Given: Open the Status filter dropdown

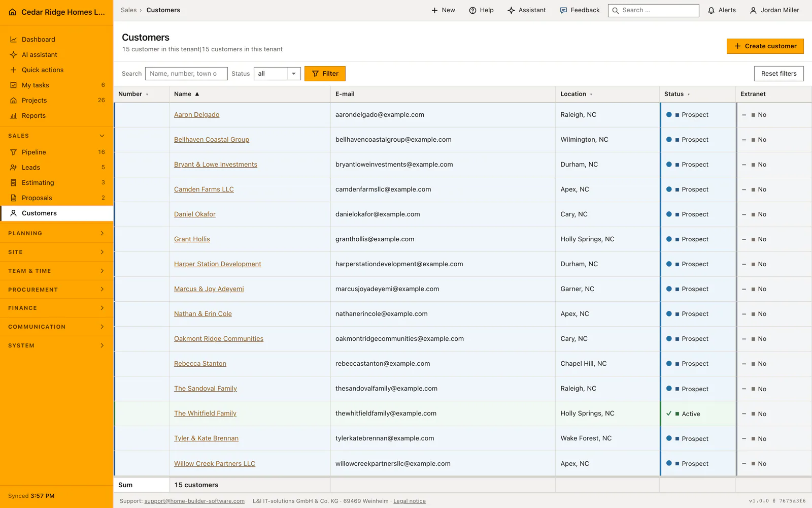Looking at the screenshot, I should click(277, 74).
